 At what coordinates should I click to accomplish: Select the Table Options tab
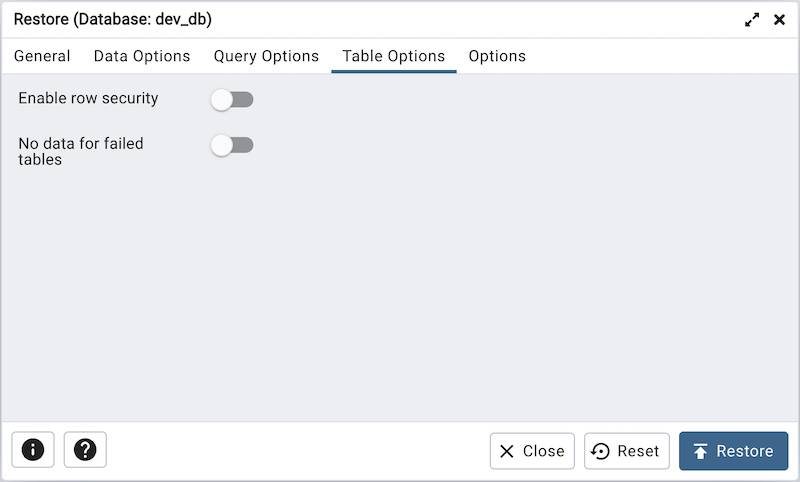pyautogui.click(x=393, y=56)
